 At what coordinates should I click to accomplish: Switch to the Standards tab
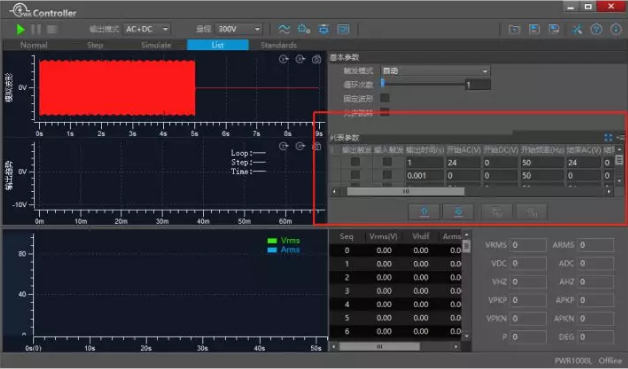pos(279,45)
